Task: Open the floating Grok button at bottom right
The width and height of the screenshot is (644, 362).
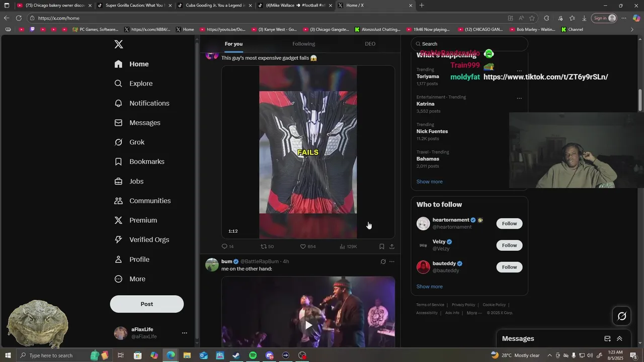Action: (622, 316)
